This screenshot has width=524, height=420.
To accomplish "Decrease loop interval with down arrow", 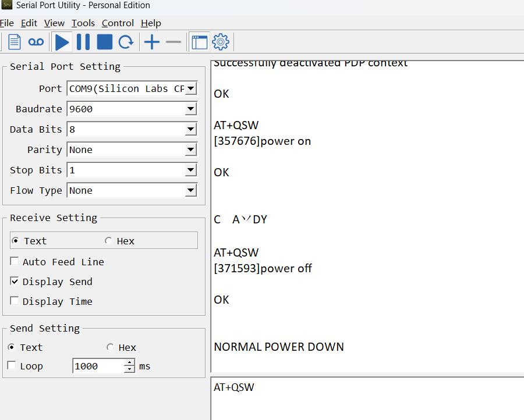I will pyautogui.click(x=129, y=369).
